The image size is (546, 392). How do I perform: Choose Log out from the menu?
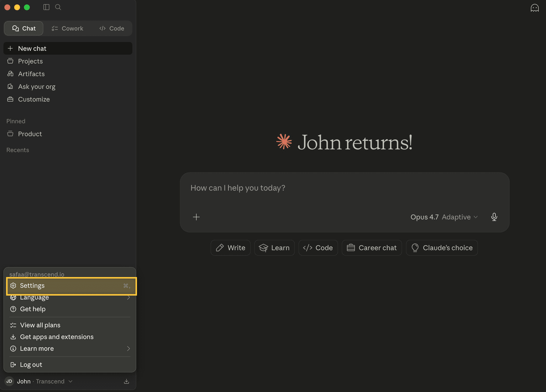pos(70,365)
